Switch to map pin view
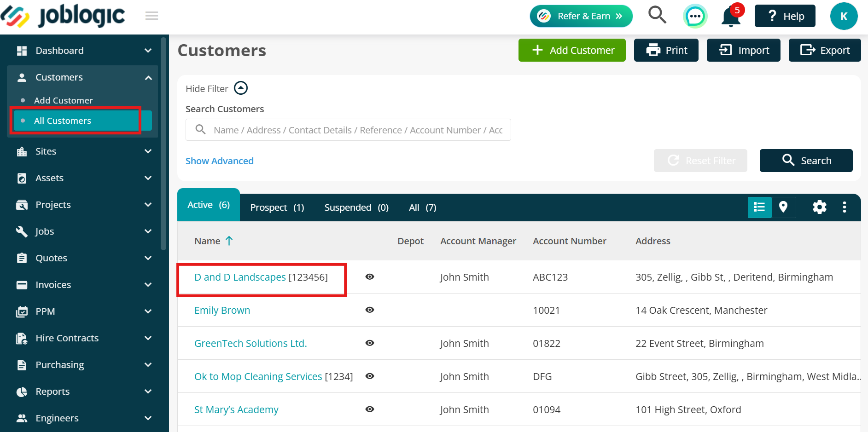 (x=783, y=207)
